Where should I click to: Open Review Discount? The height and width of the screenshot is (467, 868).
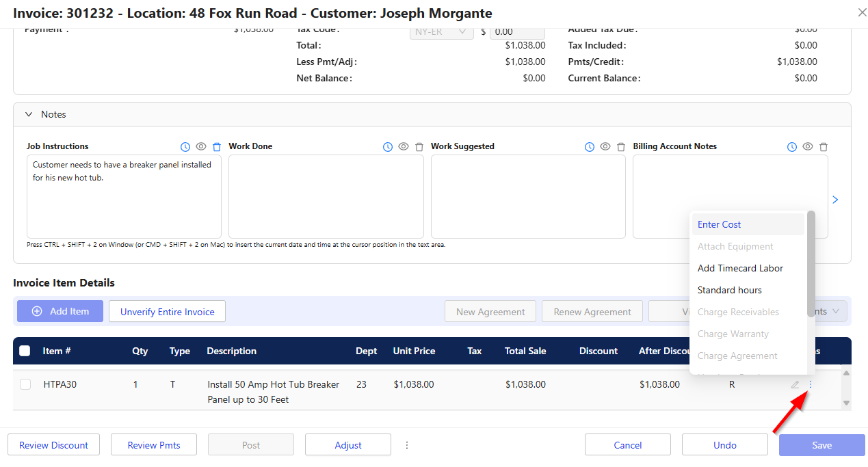[53, 445]
